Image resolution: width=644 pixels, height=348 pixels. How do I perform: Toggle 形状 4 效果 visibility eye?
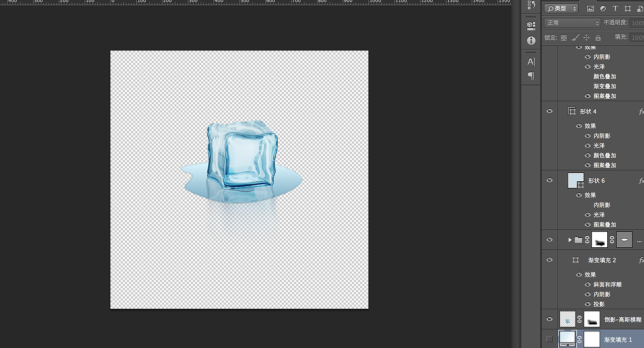(x=579, y=126)
